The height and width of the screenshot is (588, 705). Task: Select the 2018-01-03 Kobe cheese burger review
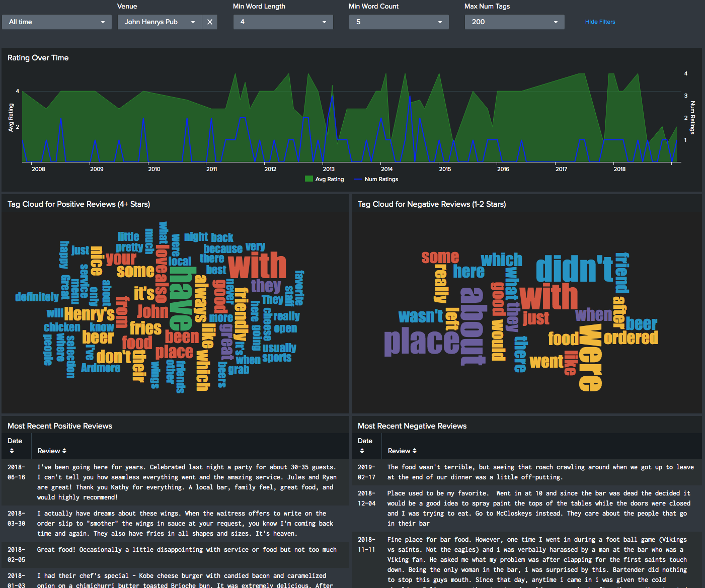tap(175, 578)
